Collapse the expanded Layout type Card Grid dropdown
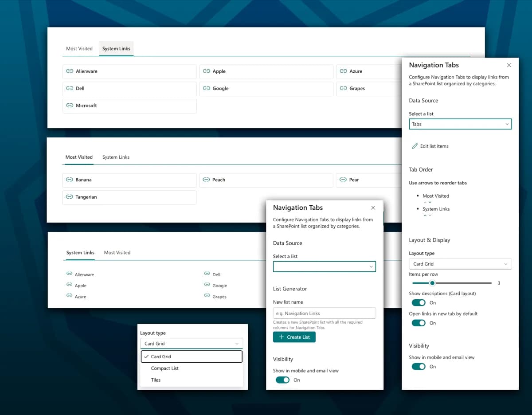 (192, 344)
